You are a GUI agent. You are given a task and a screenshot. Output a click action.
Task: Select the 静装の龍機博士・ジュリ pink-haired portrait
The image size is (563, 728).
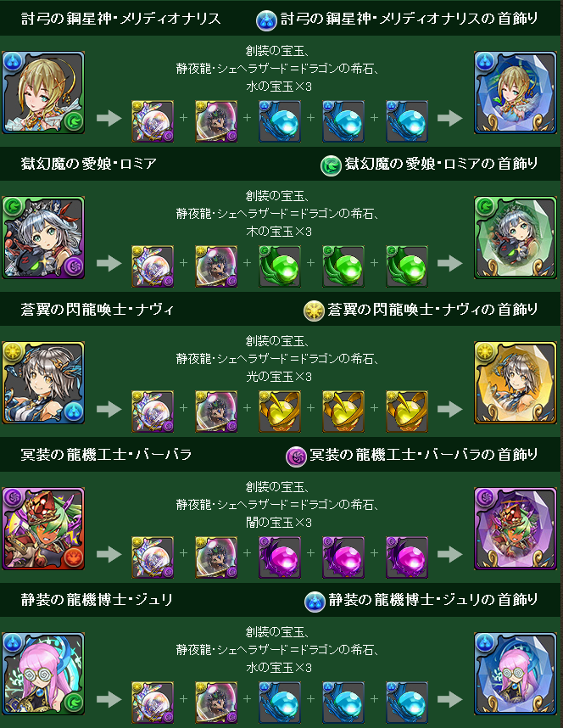(x=43, y=674)
